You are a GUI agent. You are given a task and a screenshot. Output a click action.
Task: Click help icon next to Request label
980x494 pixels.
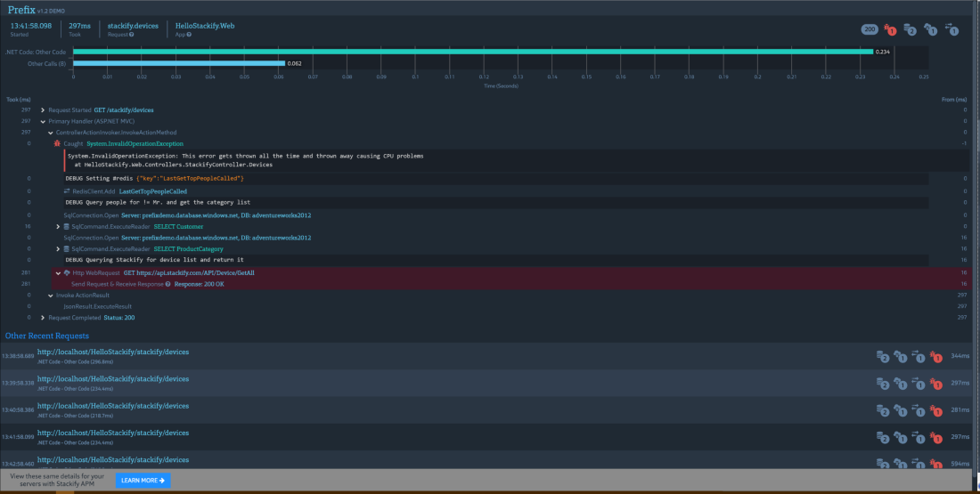coord(131,35)
